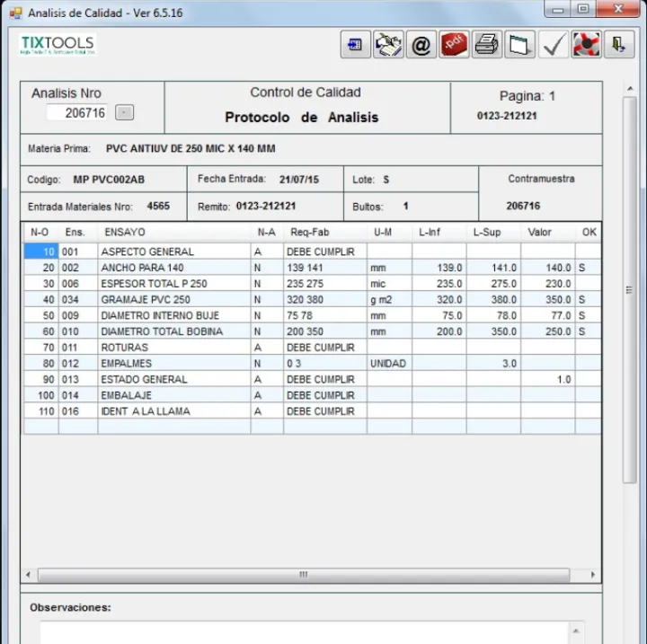Image resolution: width=647 pixels, height=644 pixels.
Task: Open help via the lifebuoy icon
Action: (586, 45)
